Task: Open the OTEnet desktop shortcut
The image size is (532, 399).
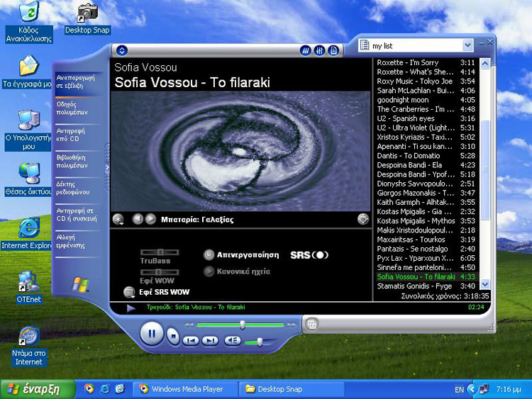Action: click(28, 287)
